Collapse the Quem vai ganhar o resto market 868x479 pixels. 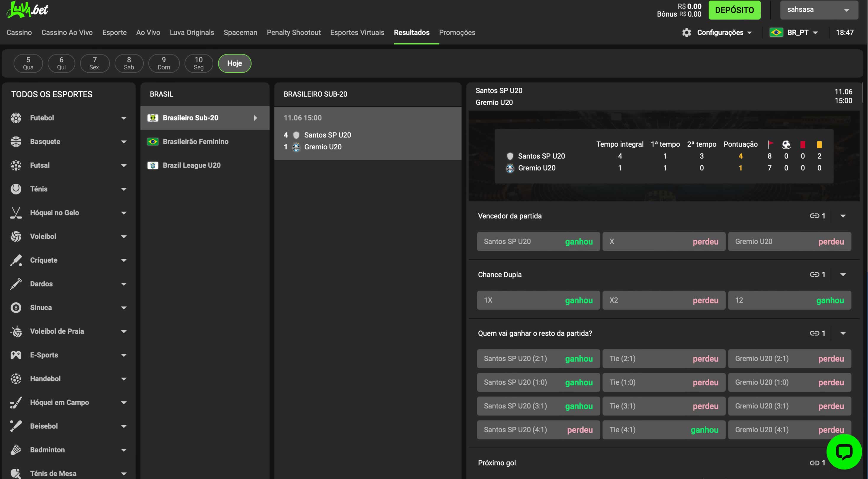point(843,333)
